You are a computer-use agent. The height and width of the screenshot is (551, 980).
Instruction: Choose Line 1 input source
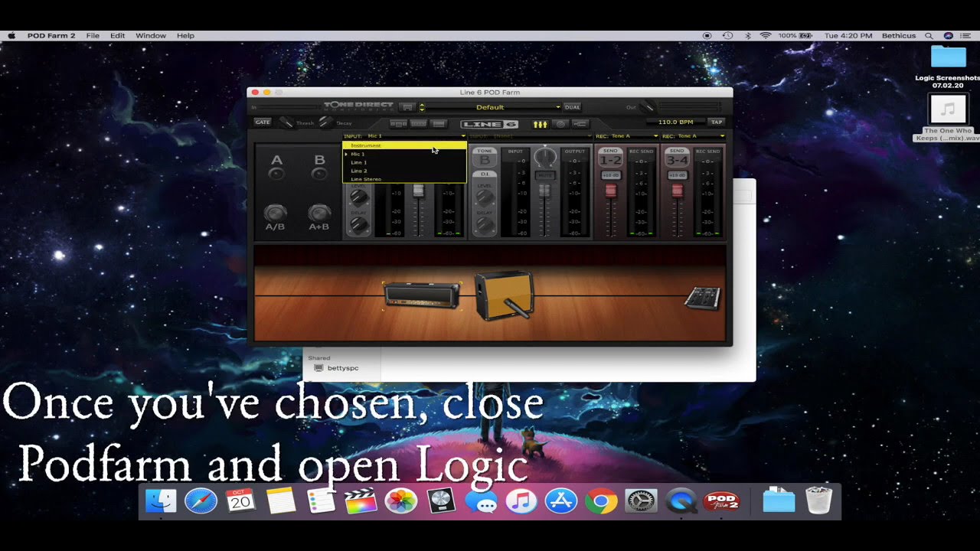[404, 162]
